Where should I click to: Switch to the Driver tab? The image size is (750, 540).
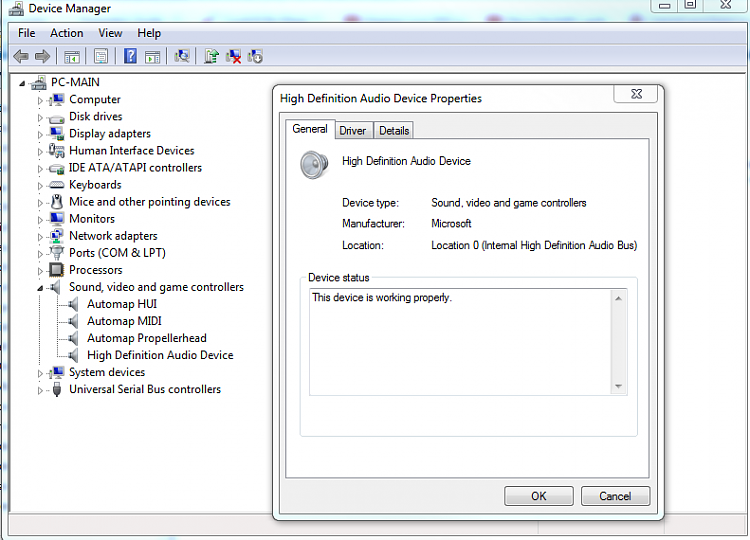[x=353, y=131]
